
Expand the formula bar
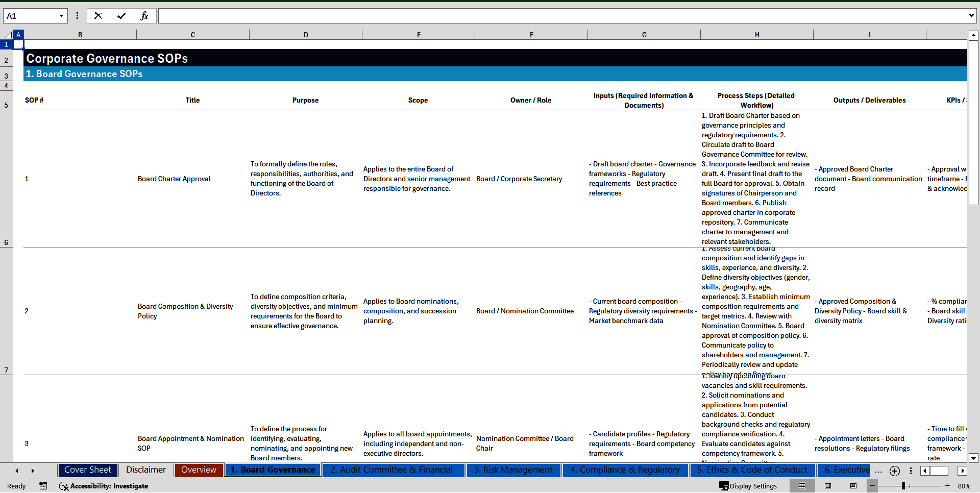(x=971, y=16)
